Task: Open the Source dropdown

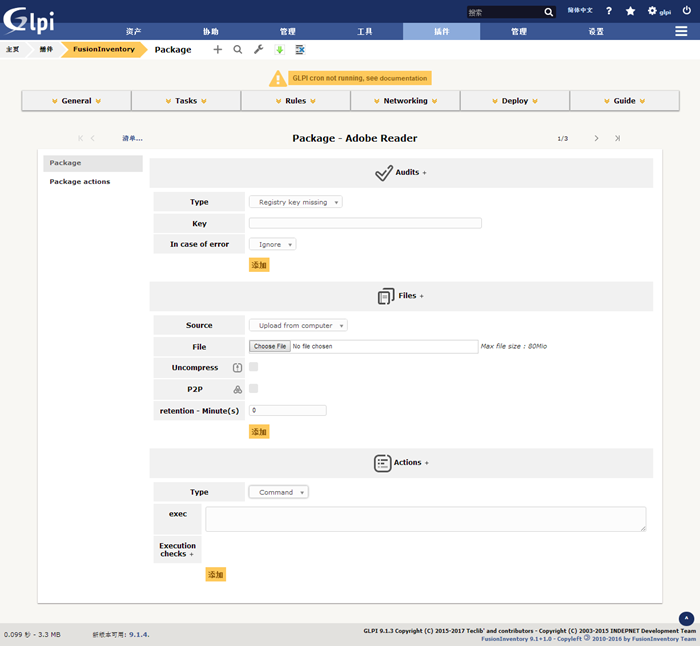Action: (298, 325)
